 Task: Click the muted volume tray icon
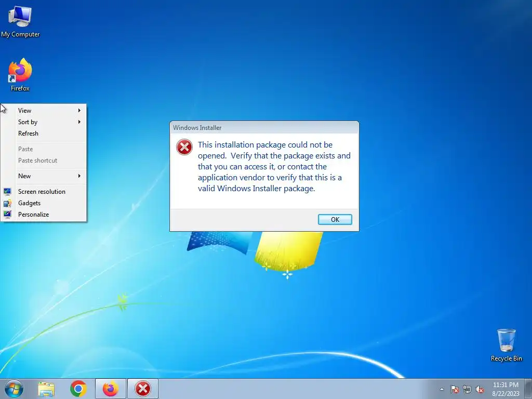(480, 389)
